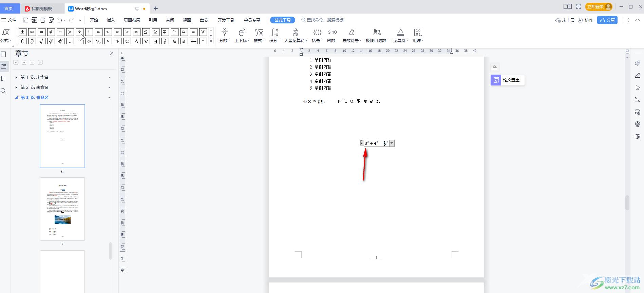Insert the less-than-or-equal symbol
Viewport: 644px width, 293px height.
point(146,32)
